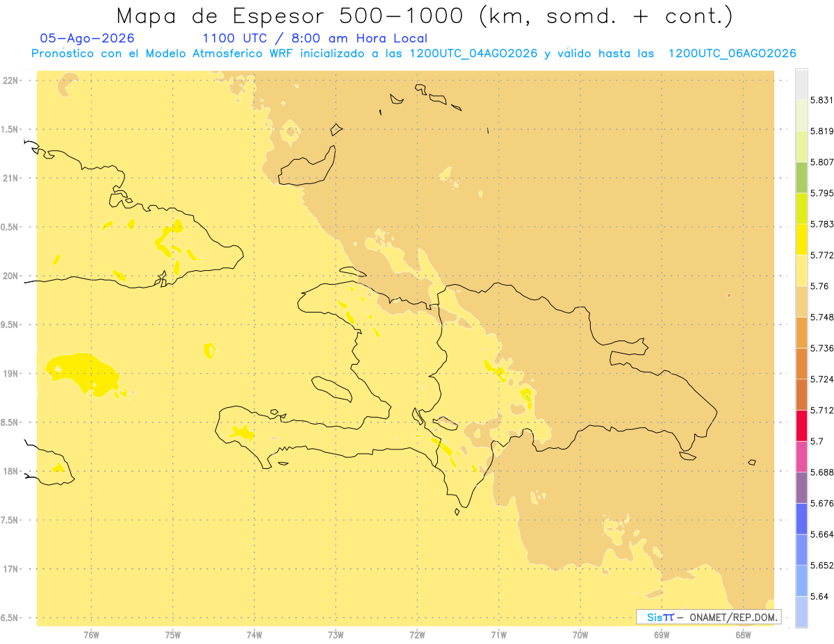
Task: Click the tan legend swatch between 5.748 and 5.76
Action: [x=801, y=302]
